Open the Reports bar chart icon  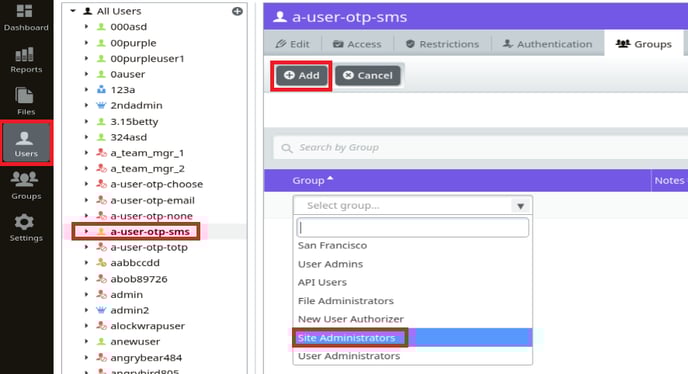click(25, 54)
